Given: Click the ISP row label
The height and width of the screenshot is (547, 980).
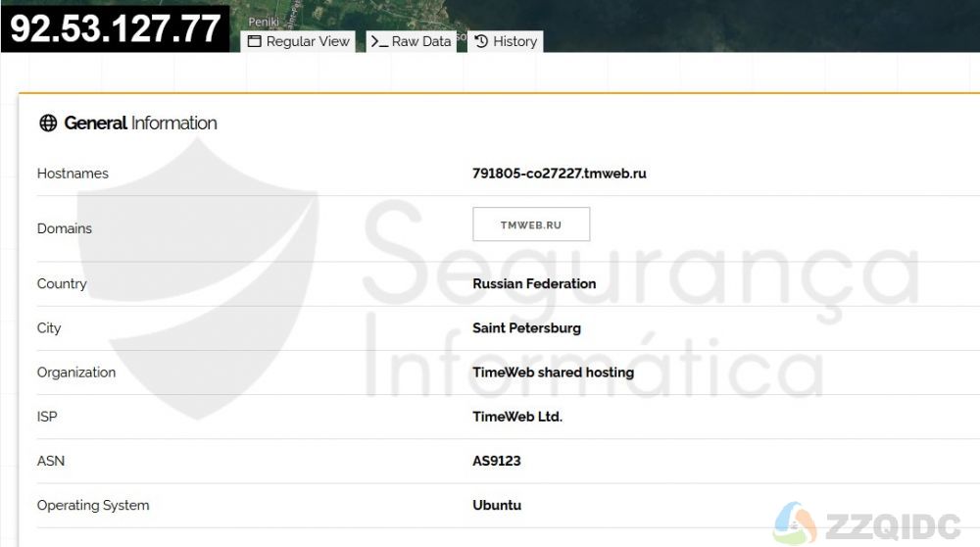Looking at the screenshot, I should click(x=47, y=417).
